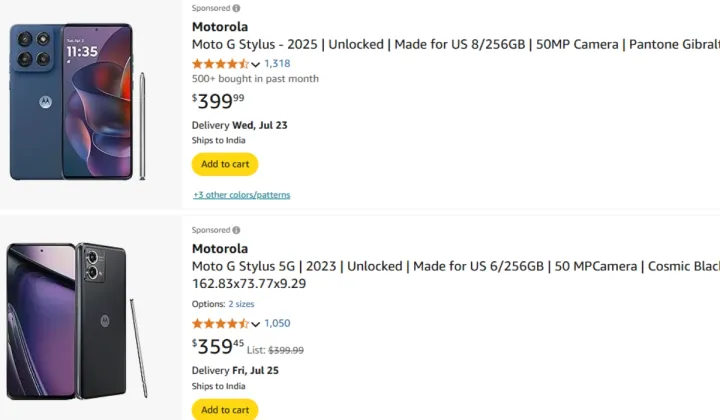
Task: Expand the rating chevron next to 1,318 reviews
Action: (x=255, y=64)
